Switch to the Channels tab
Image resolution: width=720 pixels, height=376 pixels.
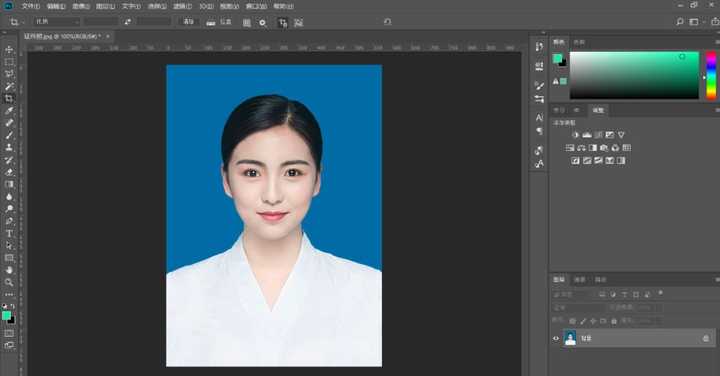coord(580,280)
